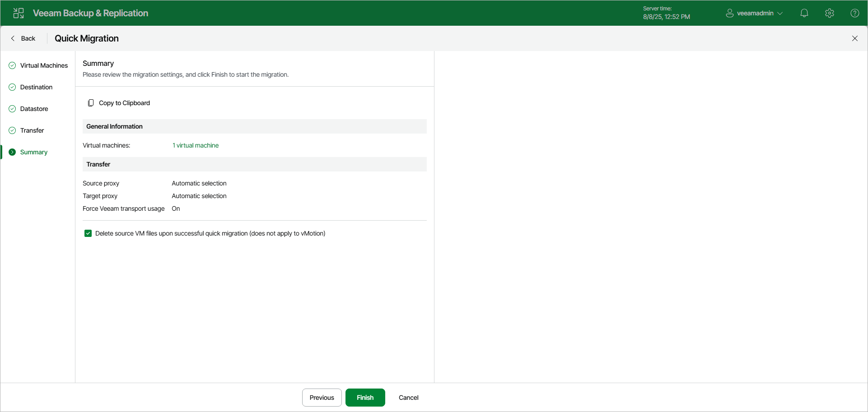The height and width of the screenshot is (412, 868).
Task: Click the General Information section header
Action: [x=255, y=126]
